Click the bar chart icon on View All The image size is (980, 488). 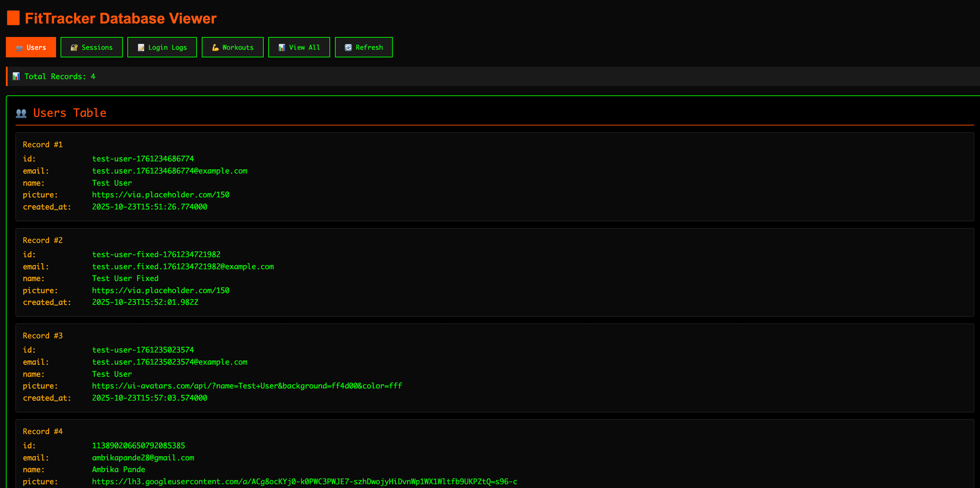(x=282, y=47)
